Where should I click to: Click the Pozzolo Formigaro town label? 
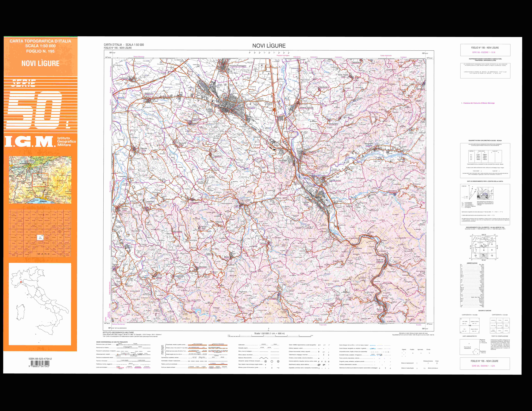[x=238, y=66]
